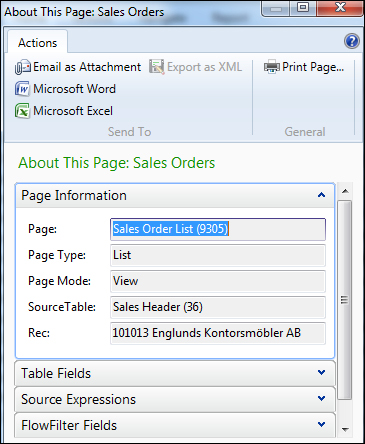Click the Page Mode field showing View
365x444 pixels.
[x=218, y=281]
